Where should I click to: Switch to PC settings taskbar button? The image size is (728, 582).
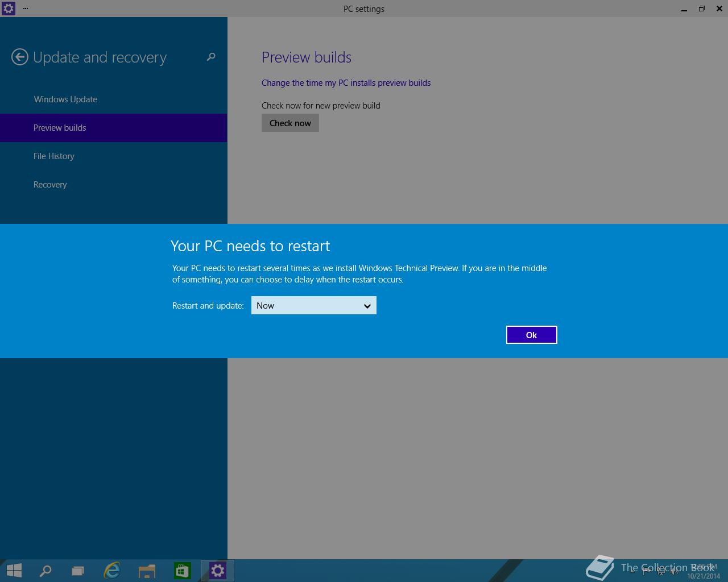[x=217, y=571]
